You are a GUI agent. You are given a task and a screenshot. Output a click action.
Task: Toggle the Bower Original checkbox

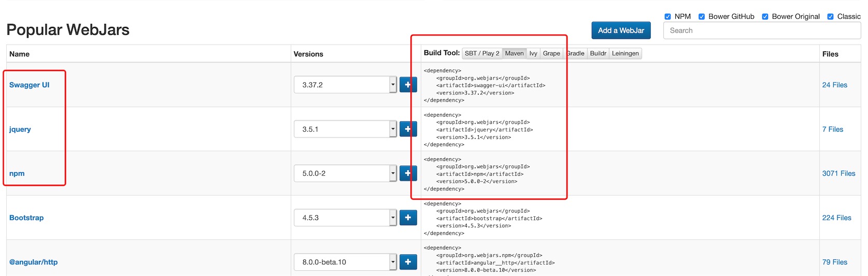coord(765,17)
